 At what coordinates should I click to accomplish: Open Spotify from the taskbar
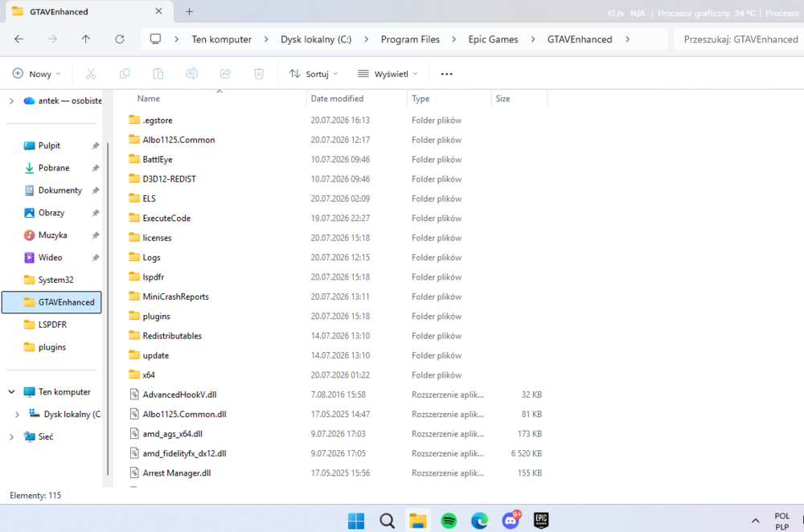point(449,521)
